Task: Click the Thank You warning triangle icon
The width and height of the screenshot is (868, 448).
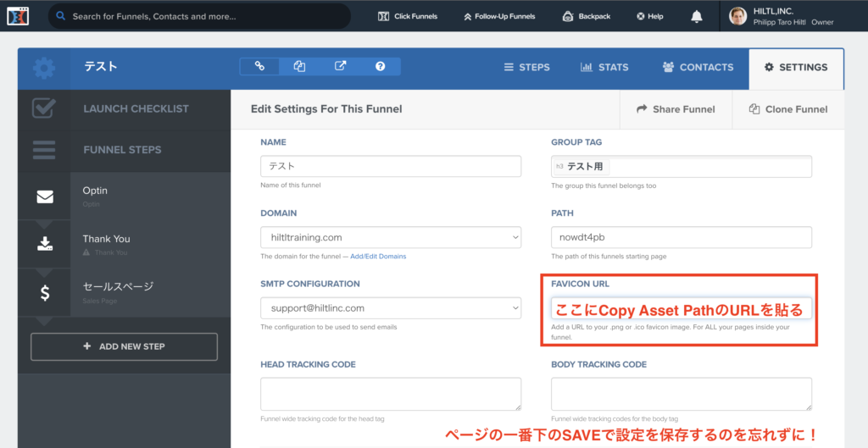Action: [86, 252]
